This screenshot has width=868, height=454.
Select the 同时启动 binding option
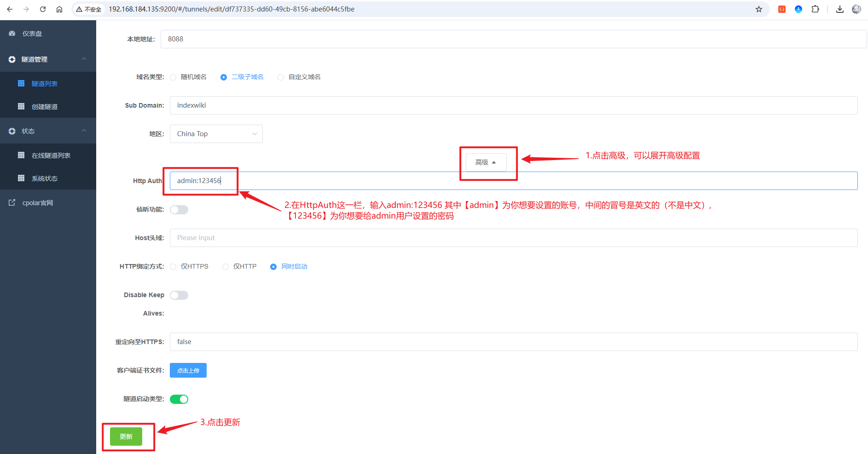(273, 267)
